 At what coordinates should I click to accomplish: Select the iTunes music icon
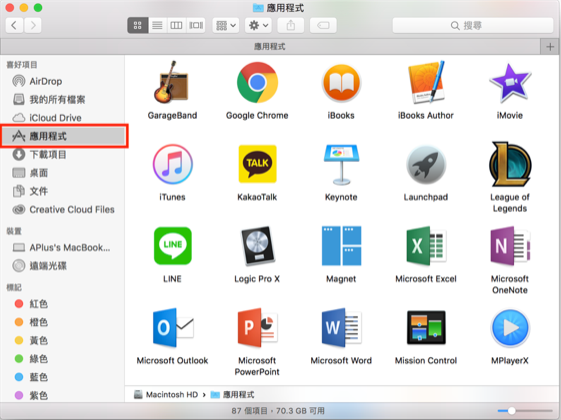172,164
